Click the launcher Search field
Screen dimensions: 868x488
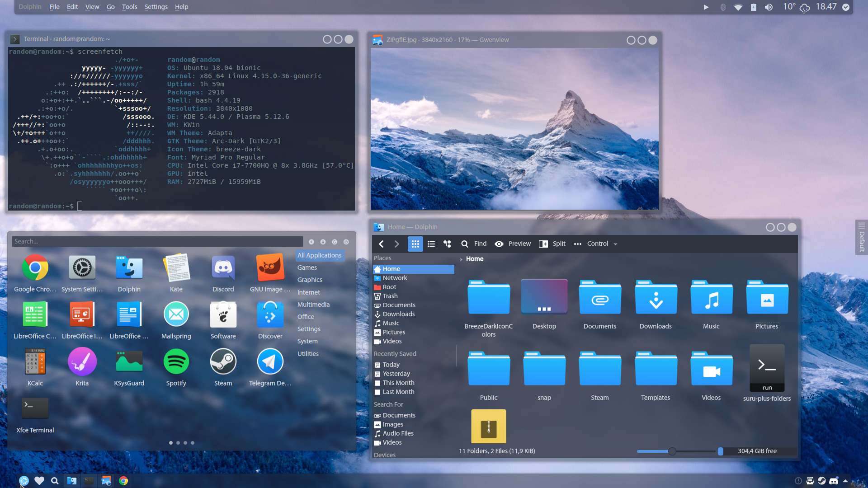tap(157, 241)
